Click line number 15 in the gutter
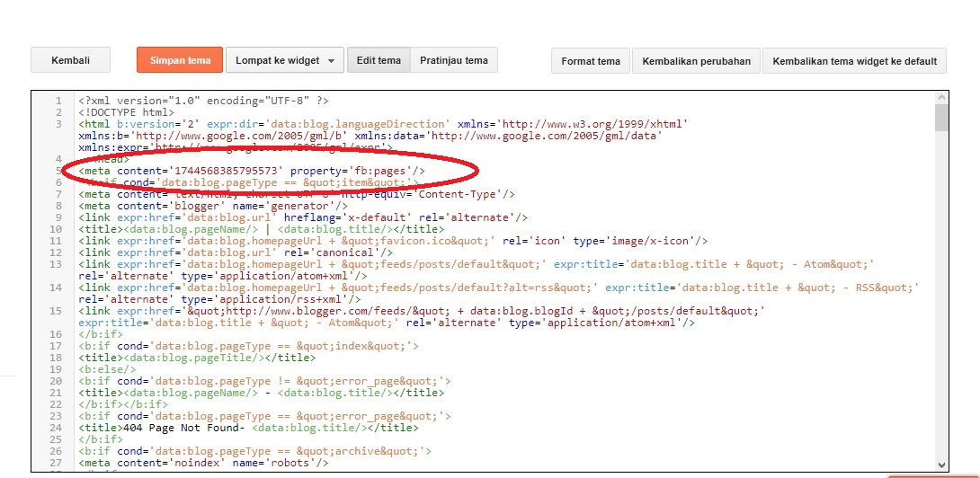The image size is (980, 478). click(57, 311)
